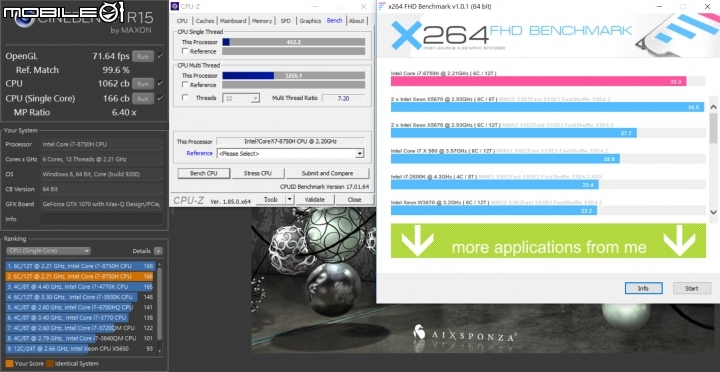The image size is (720, 372).
Task: Start the x264 FHD benchmark
Action: pyautogui.click(x=692, y=288)
